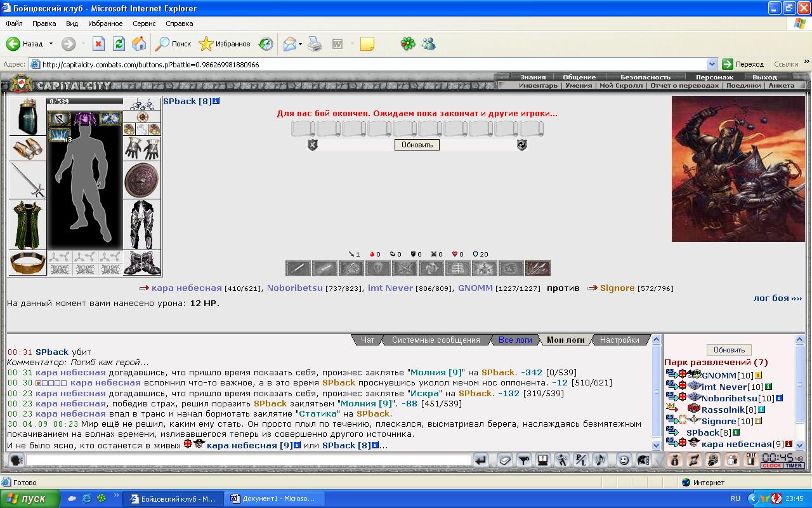The image size is (812, 508).
Task: Click the Выход exit menu item
Action: point(764,77)
